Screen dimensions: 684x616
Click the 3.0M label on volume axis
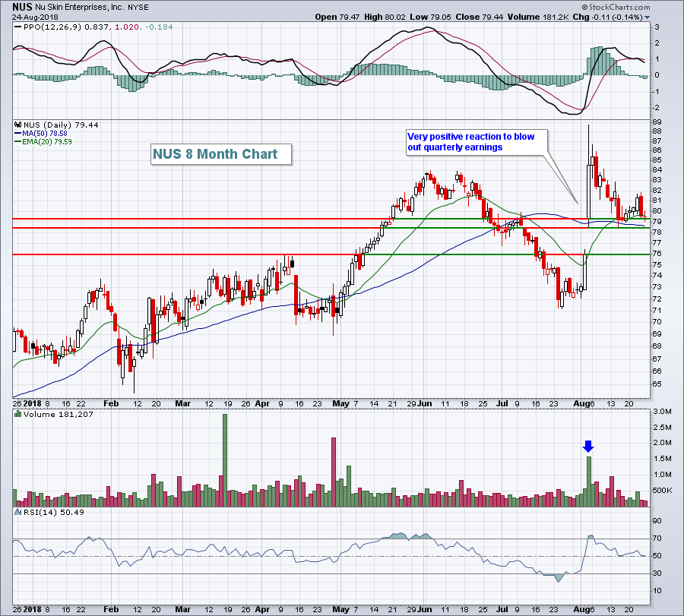pos(662,412)
